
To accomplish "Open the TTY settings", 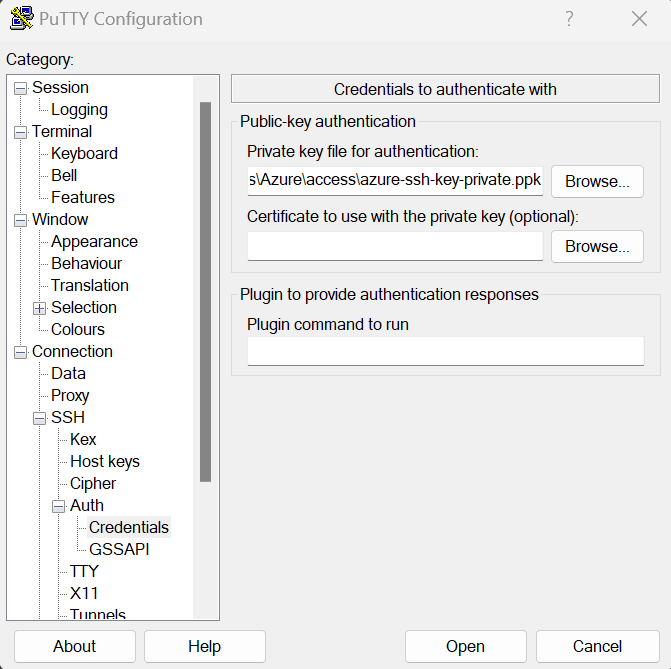I will (84, 571).
